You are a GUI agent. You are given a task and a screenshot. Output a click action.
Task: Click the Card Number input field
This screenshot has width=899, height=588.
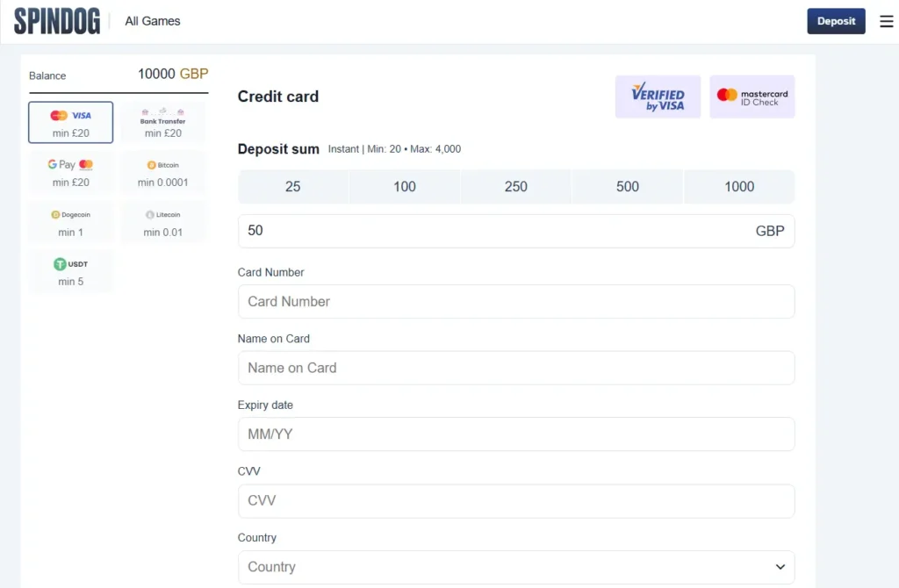click(516, 301)
